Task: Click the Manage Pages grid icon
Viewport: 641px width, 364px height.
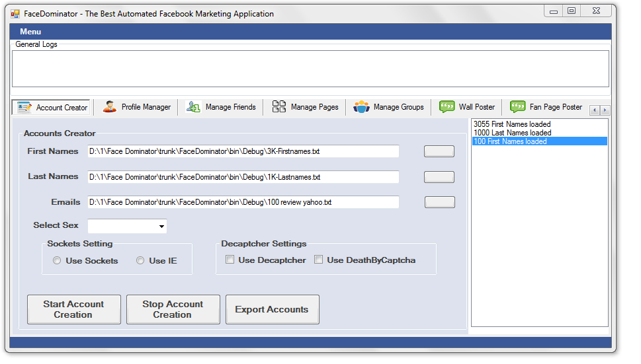Action: point(278,106)
